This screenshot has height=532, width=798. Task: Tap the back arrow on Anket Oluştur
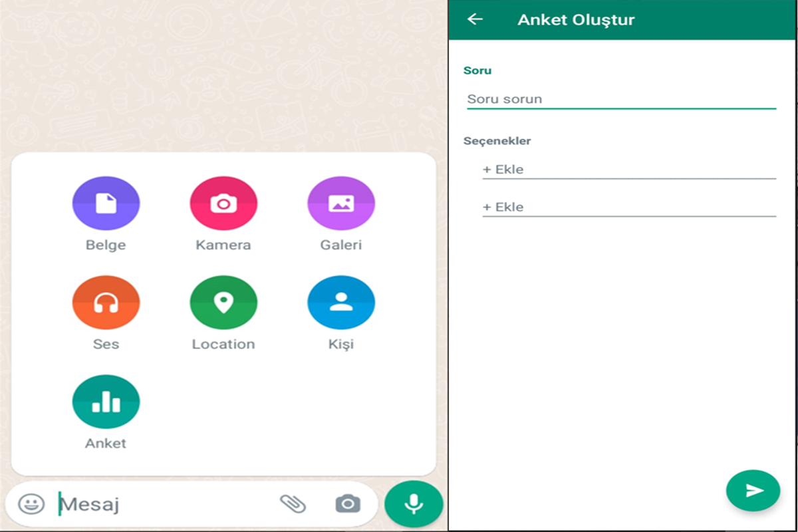476,19
